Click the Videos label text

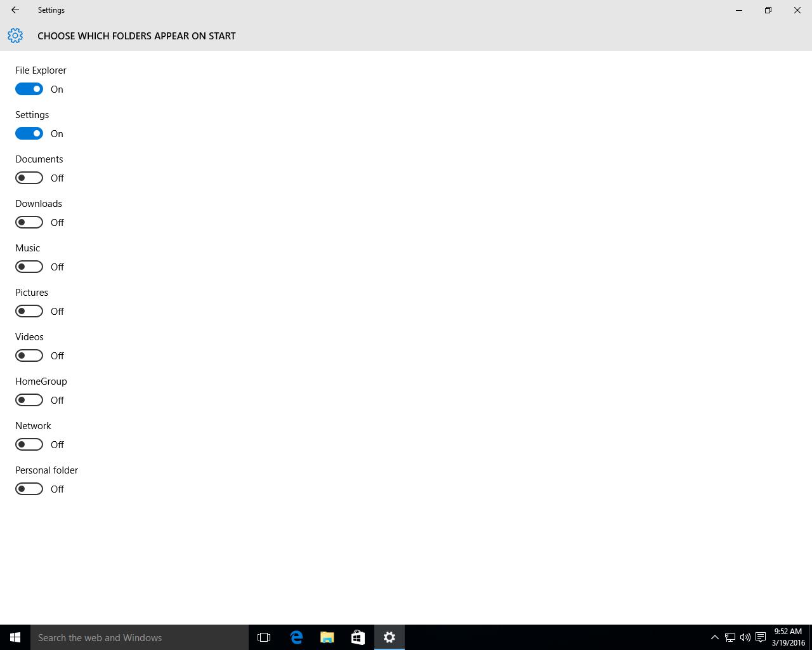pyautogui.click(x=29, y=337)
